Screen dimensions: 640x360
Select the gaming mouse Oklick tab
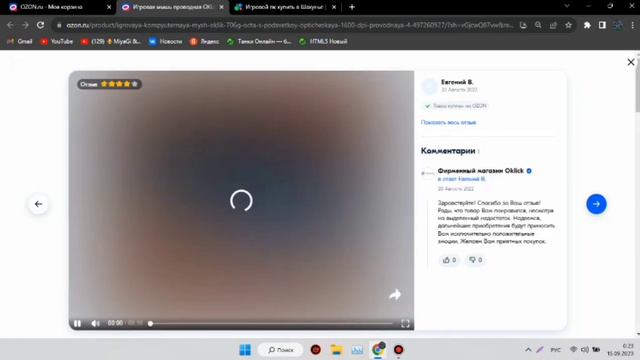click(172, 7)
